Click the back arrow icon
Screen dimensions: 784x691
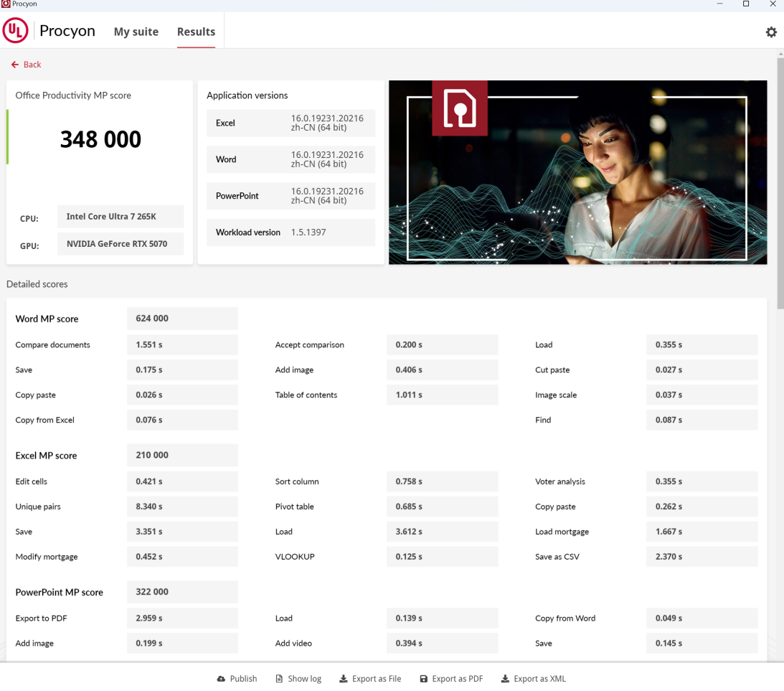(x=14, y=65)
